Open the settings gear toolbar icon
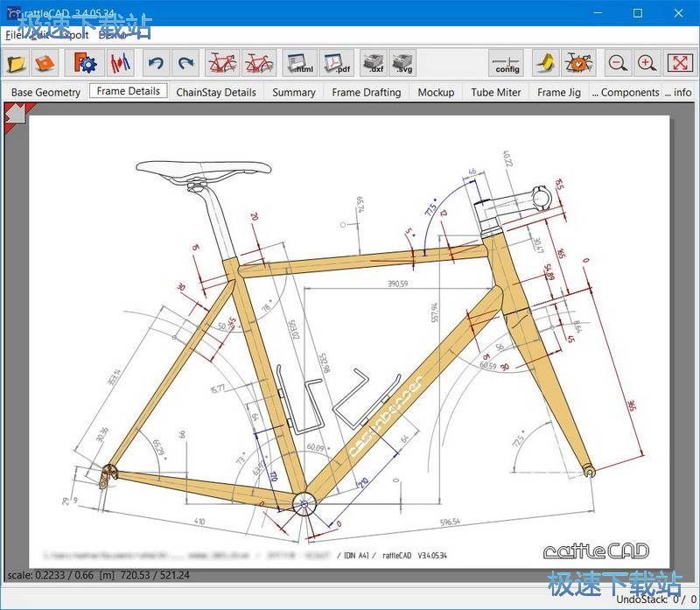Image resolution: width=700 pixels, height=610 pixels. [x=84, y=63]
